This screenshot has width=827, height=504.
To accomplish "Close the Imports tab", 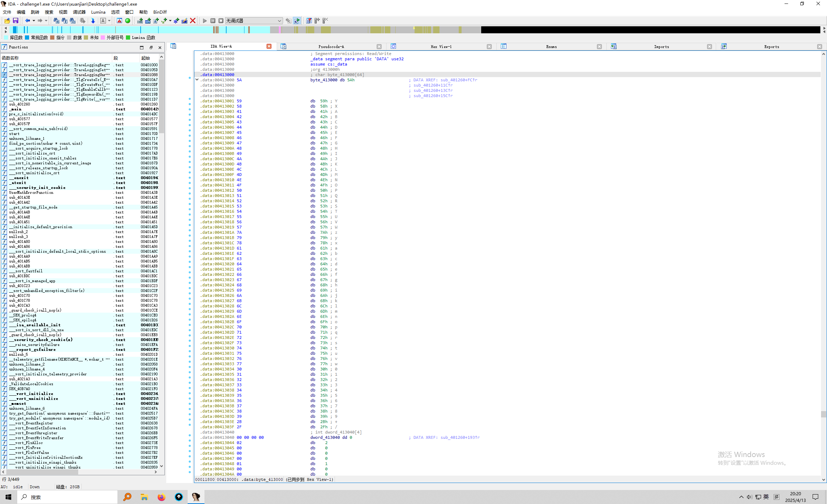I will (709, 47).
